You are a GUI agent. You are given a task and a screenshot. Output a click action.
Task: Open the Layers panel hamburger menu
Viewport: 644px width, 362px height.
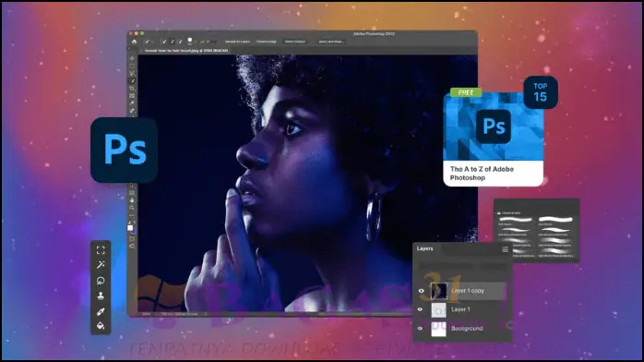pos(505,249)
